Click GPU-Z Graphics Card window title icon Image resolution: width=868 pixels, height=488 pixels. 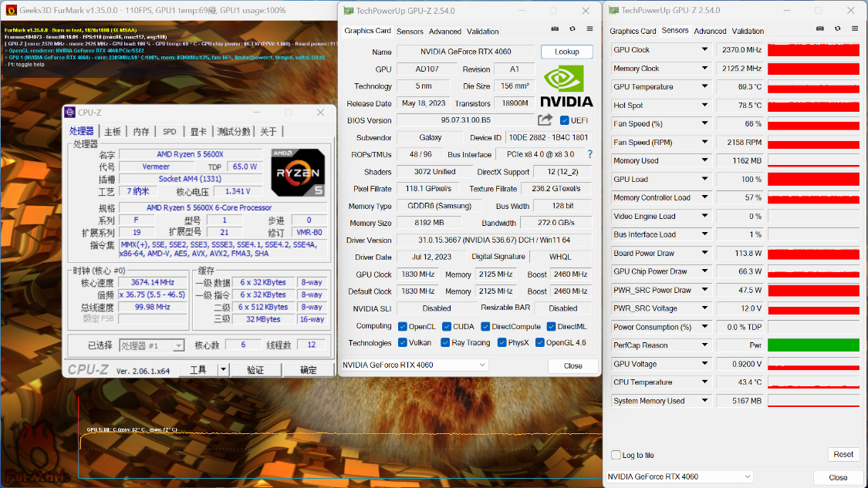point(348,11)
